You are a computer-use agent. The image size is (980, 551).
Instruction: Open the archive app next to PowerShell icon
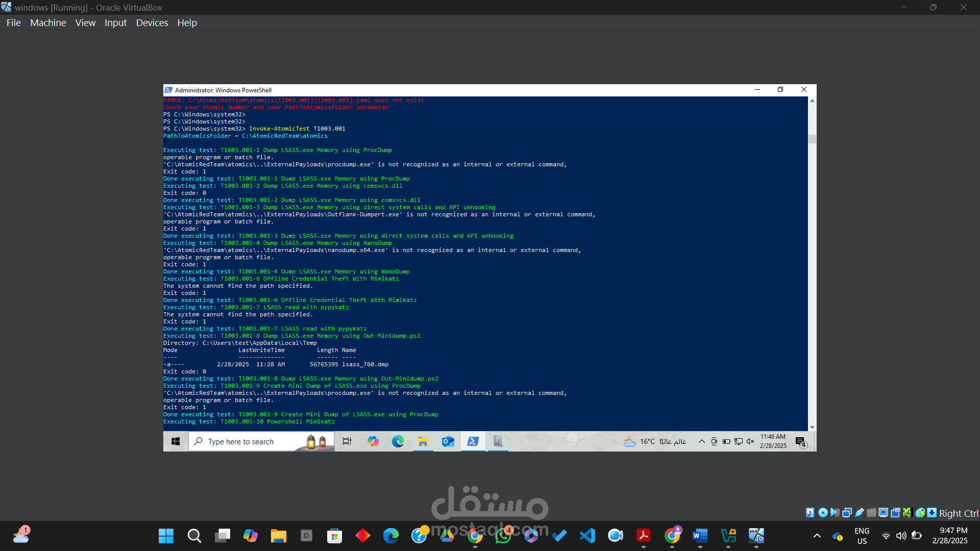(x=498, y=441)
